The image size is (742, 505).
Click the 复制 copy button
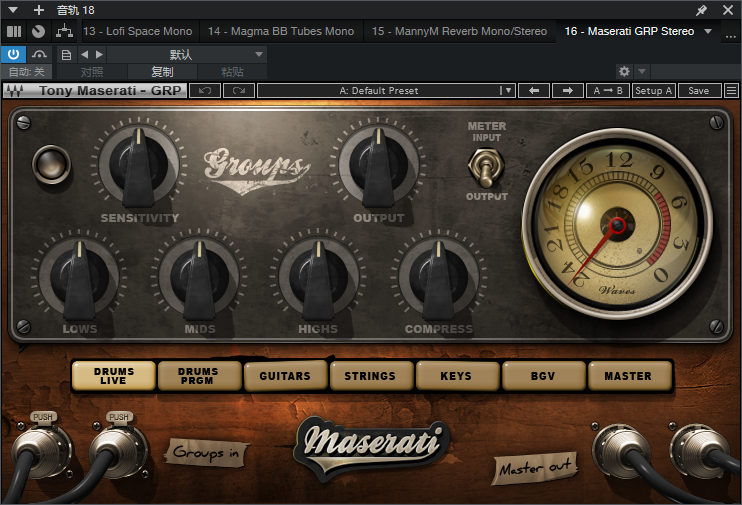click(x=162, y=71)
